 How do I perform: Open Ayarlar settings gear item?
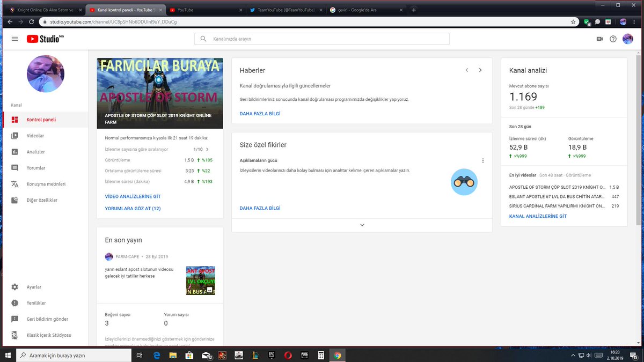click(46, 287)
